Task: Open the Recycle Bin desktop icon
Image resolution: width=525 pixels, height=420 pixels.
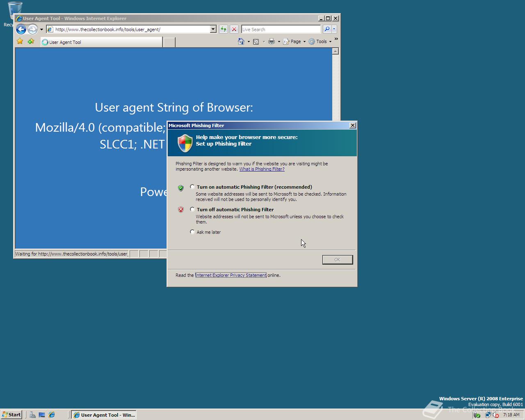Action: click(15, 14)
